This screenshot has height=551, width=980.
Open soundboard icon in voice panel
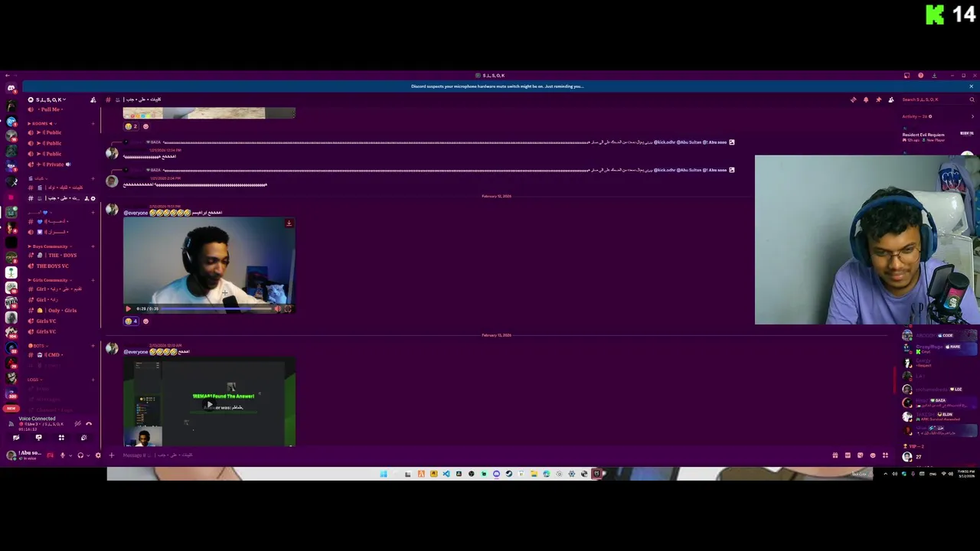83,438
